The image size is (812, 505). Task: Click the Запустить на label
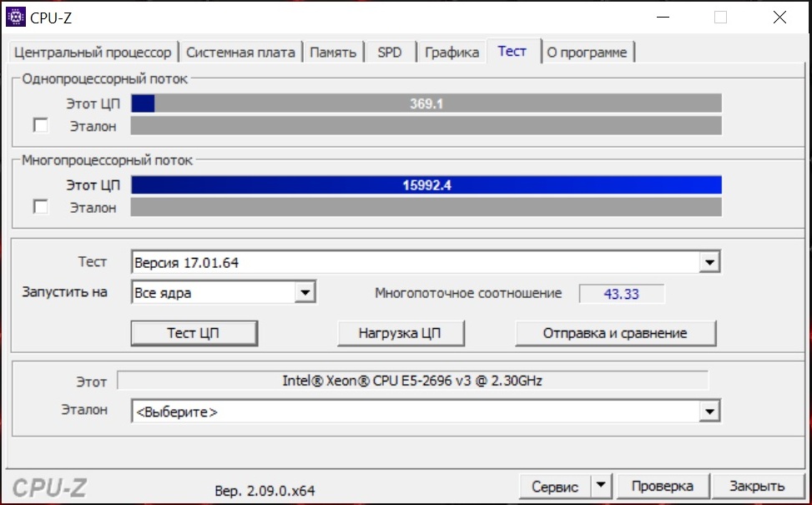[x=65, y=292]
